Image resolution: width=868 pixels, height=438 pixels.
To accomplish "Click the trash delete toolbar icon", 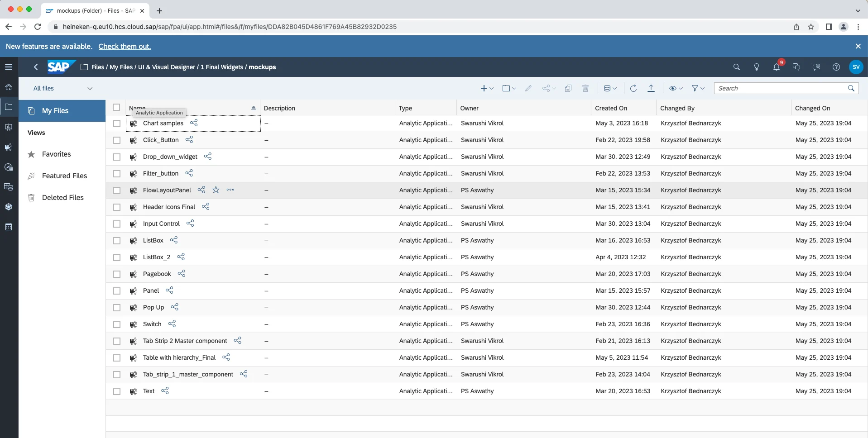I will click(585, 88).
